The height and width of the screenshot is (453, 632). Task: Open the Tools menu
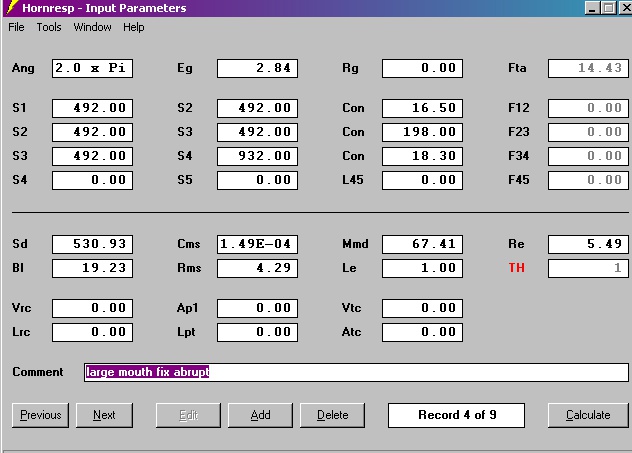click(x=49, y=27)
